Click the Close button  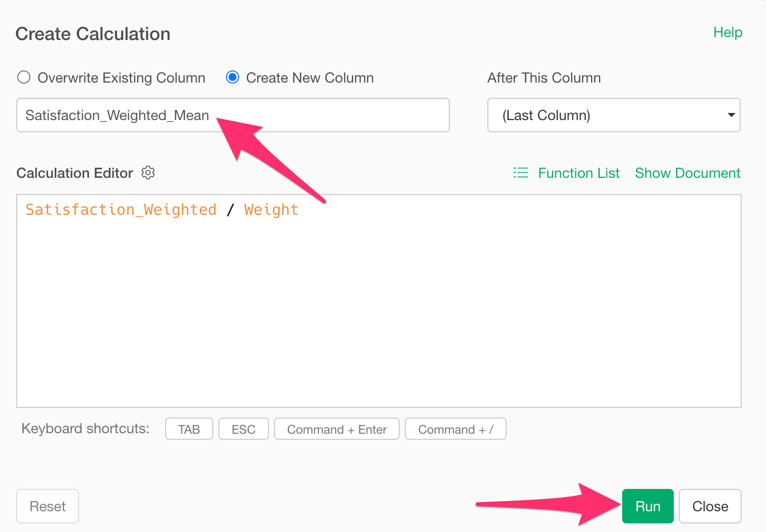coord(710,506)
